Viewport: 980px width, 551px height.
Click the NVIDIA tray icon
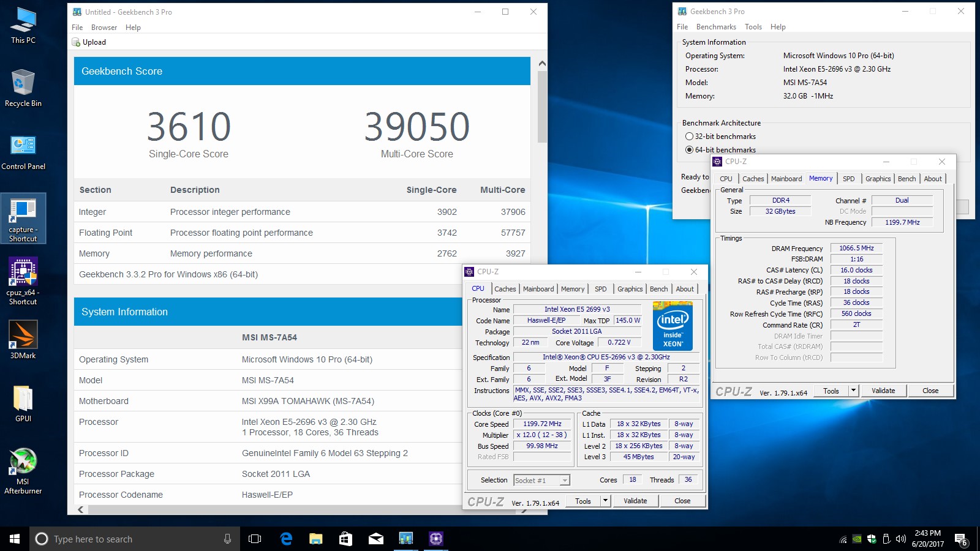[x=858, y=539]
